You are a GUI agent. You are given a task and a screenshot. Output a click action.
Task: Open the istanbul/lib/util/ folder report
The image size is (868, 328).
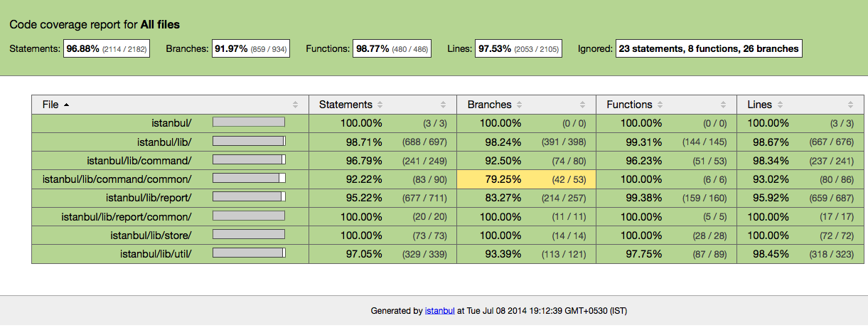pyautogui.click(x=156, y=253)
